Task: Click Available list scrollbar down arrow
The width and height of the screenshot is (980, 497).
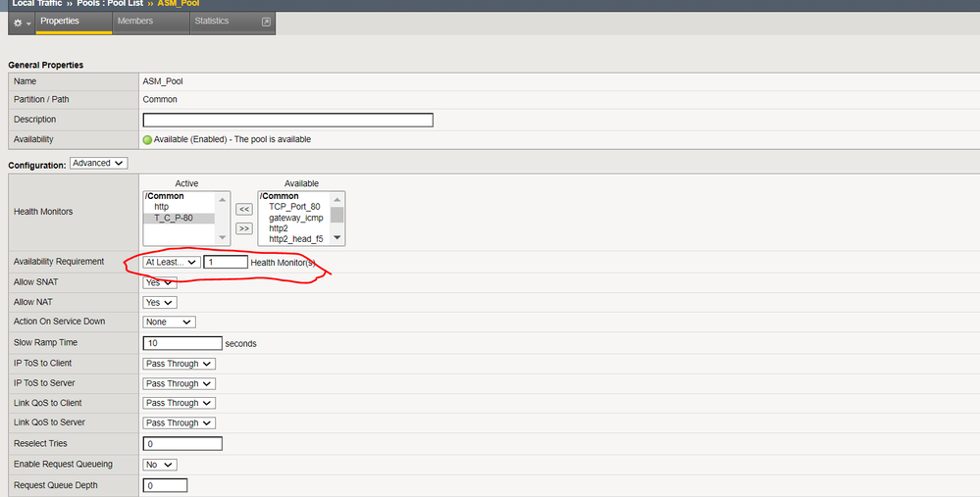Action: click(x=336, y=238)
